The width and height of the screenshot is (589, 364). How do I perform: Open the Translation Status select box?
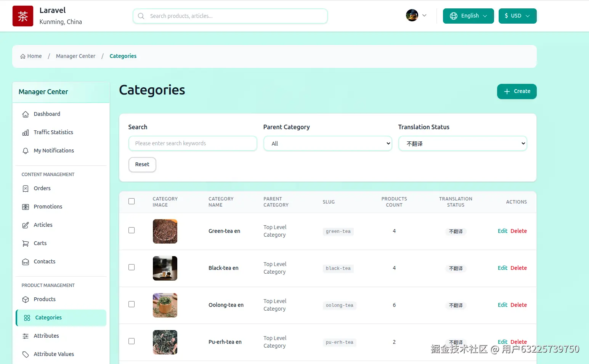[x=463, y=144]
